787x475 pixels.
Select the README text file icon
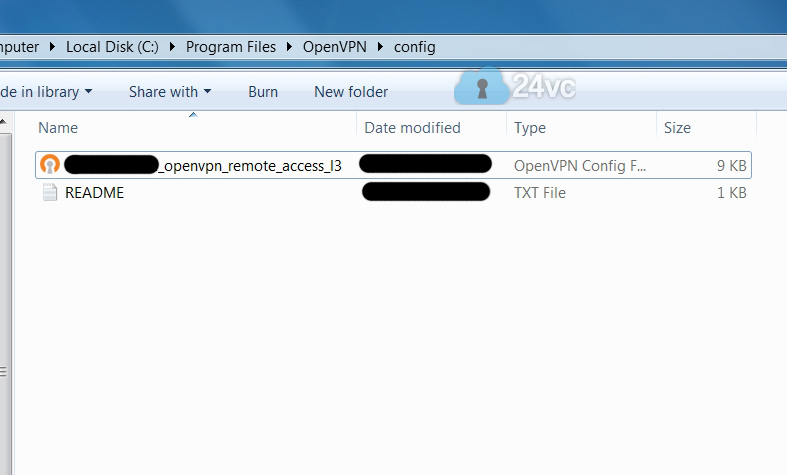point(50,192)
